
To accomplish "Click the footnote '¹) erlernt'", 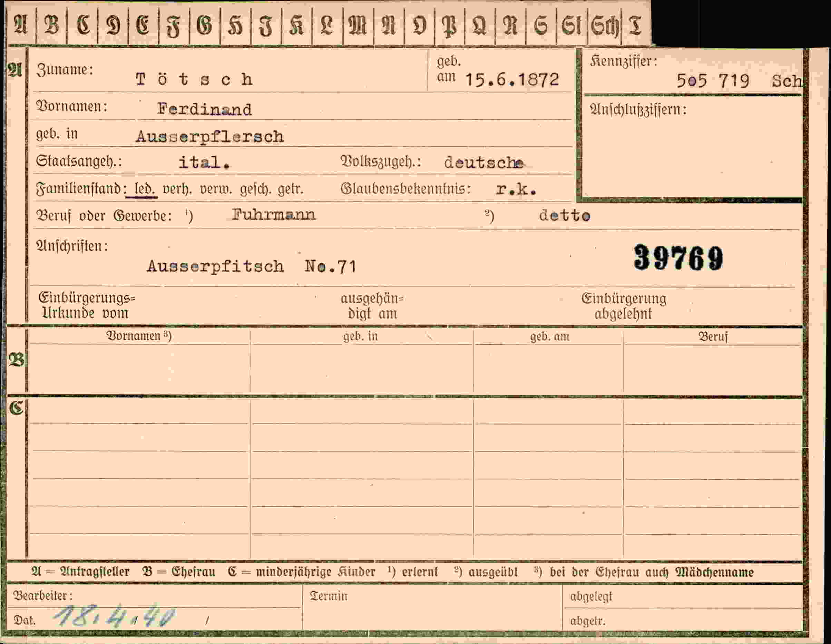I will point(413,572).
